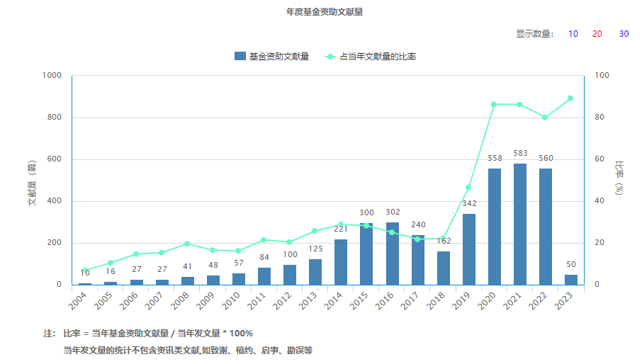Click the 2023 x-axis label

click(563, 300)
